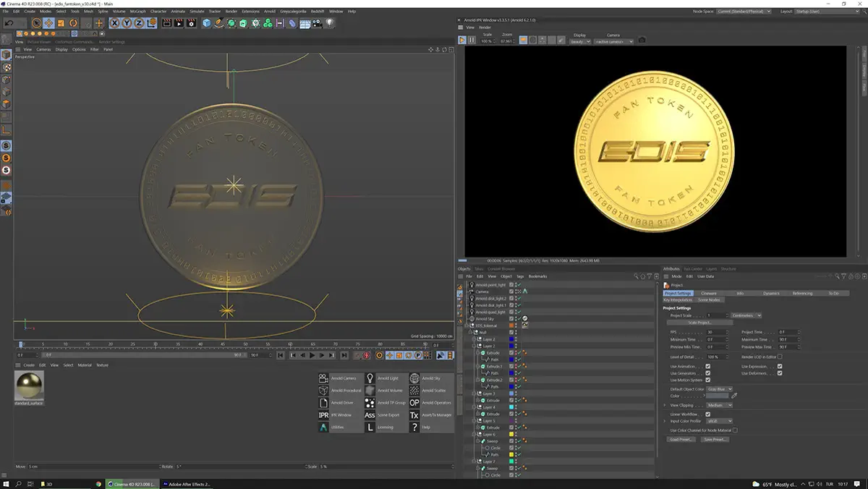Open the Redshift menu
868x489 pixels.
[318, 12]
